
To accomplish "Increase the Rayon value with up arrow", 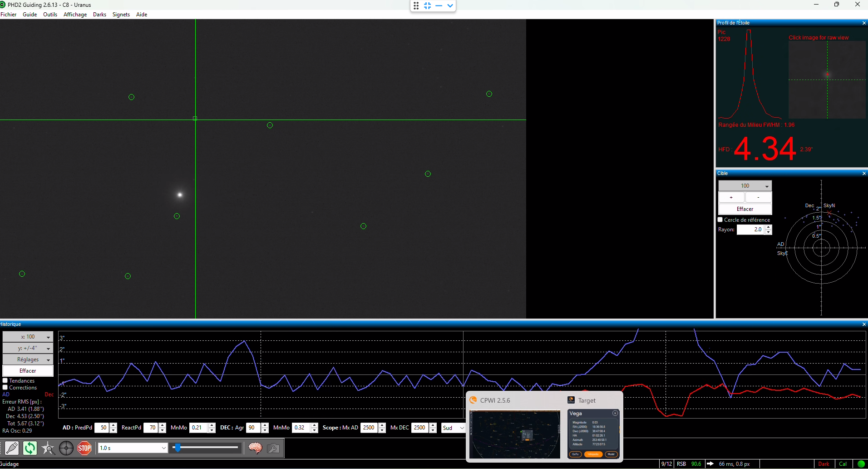I will pos(768,227).
